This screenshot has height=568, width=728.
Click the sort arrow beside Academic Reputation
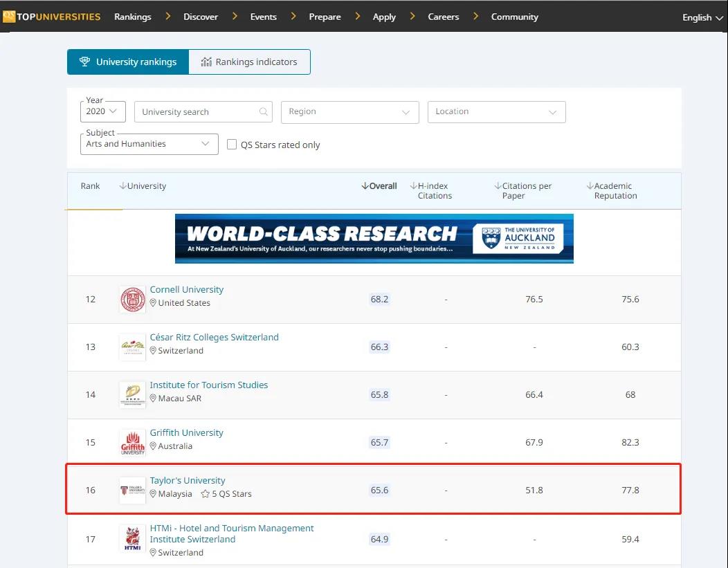pyautogui.click(x=590, y=185)
